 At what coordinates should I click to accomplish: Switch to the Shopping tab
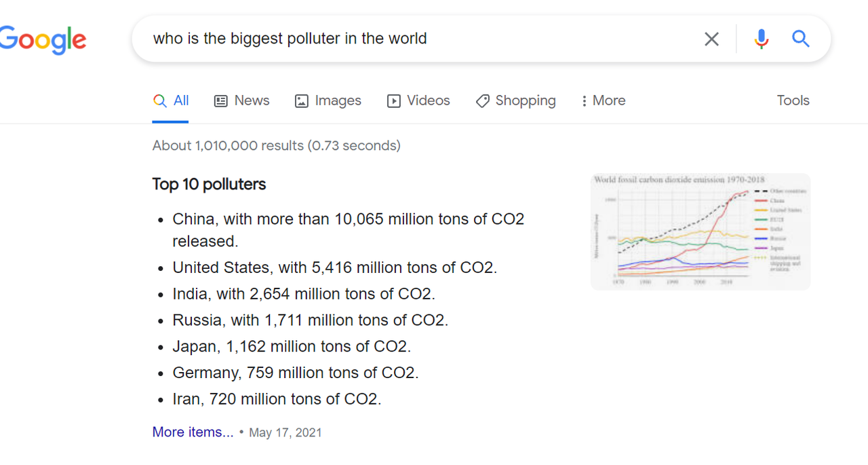(x=516, y=101)
